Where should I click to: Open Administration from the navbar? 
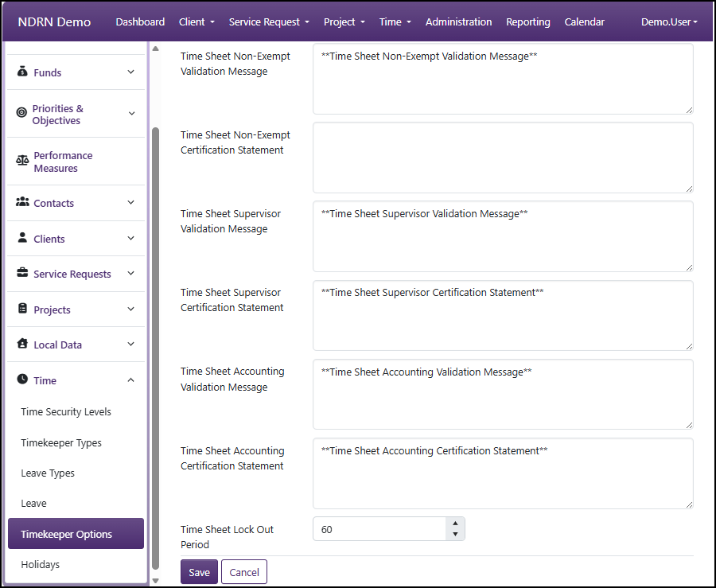point(458,22)
